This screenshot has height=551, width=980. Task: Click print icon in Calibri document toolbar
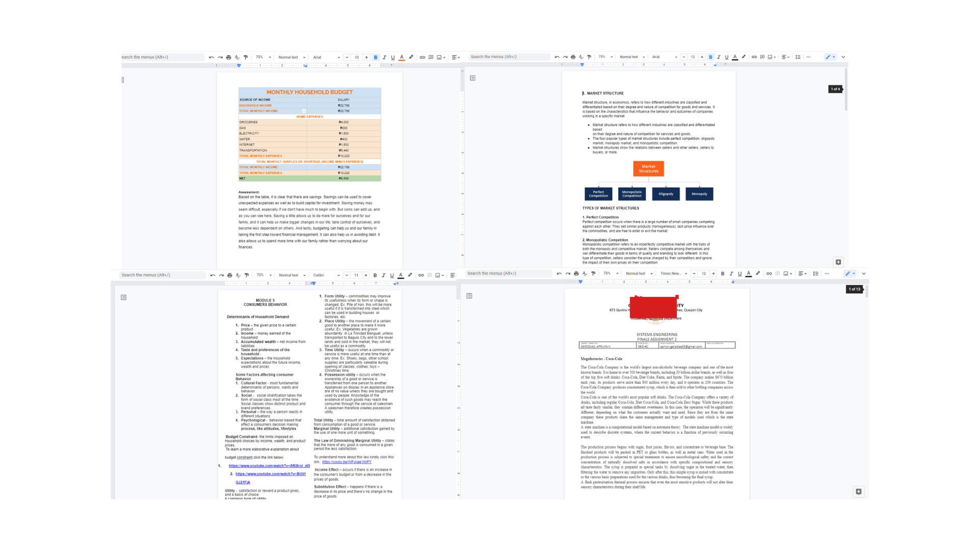pos(230,275)
